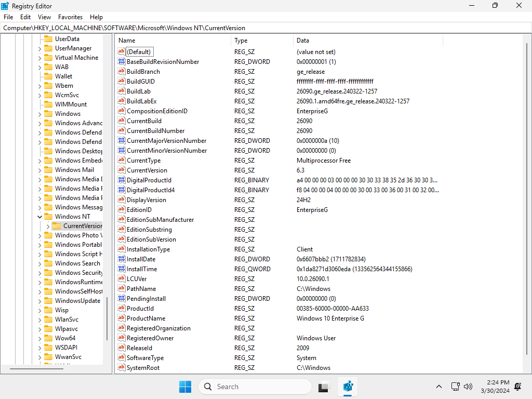Select the CompositionEditionID value name
Image resolution: width=532 pixels, height=399 pixels.
point(157,111)
